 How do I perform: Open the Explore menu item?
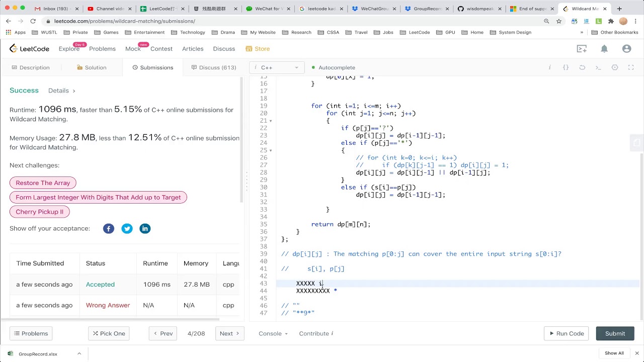69,49
